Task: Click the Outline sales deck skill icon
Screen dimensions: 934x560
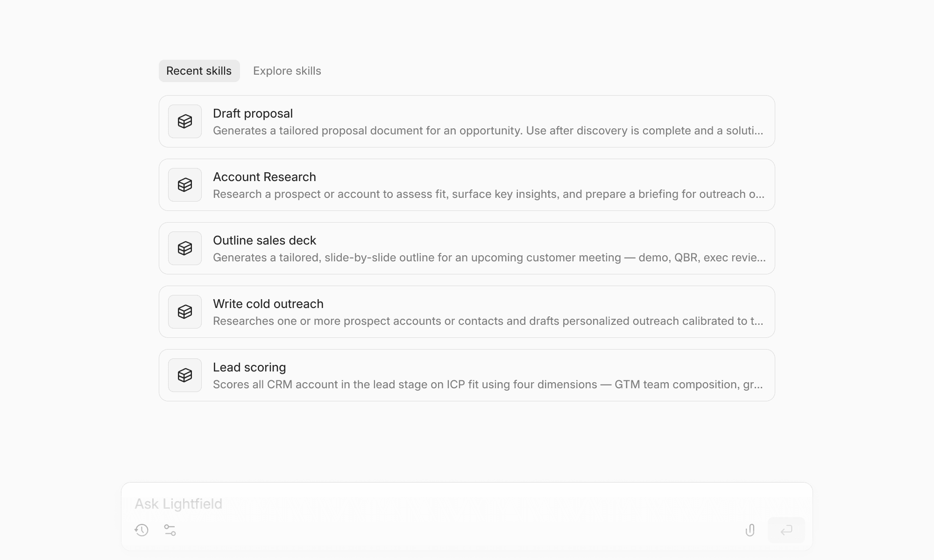Action: pyautogui.click(x=185, y=248)
